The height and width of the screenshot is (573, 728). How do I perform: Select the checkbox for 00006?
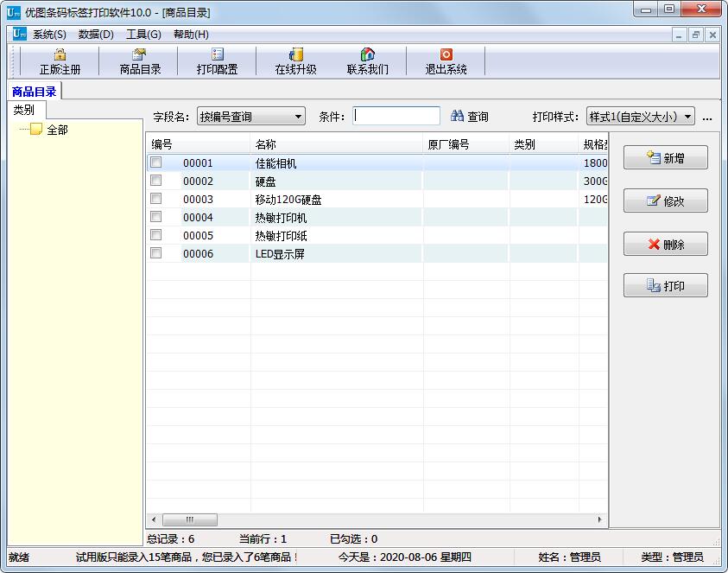click(156, 253)
